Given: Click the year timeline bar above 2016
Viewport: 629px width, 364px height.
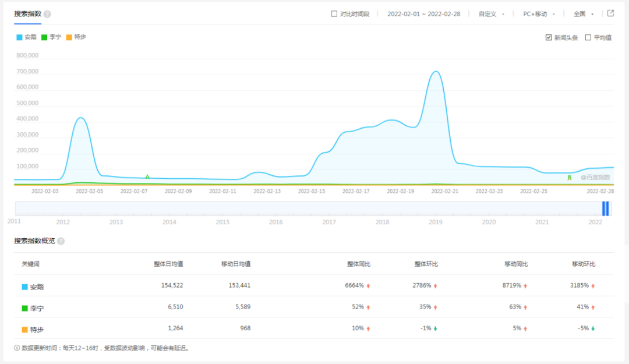Looking at the screenshot, I should coord(275,208).
